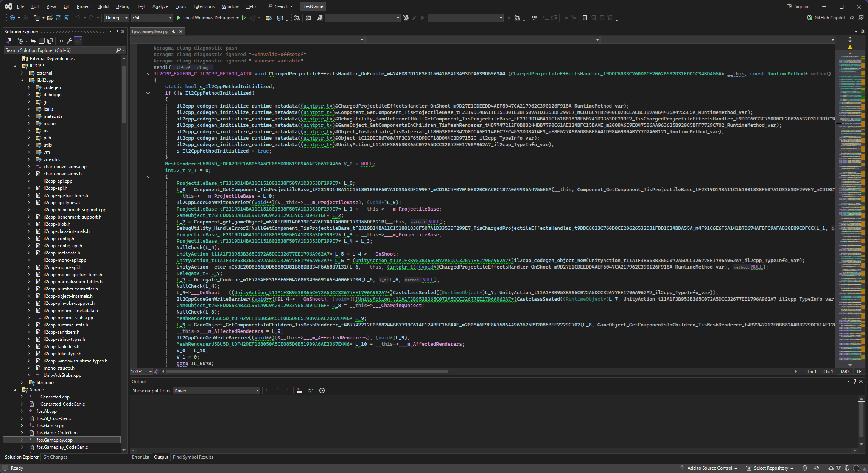Click the Local Windows Debugger start button
This screenshot has width=868, height=473.
click(205, 18)
